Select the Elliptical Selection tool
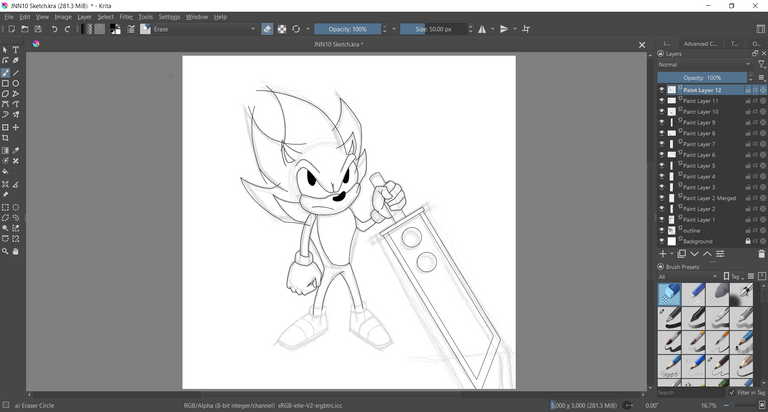This screenshot has height=412, width=768. [x=16, y=207]
